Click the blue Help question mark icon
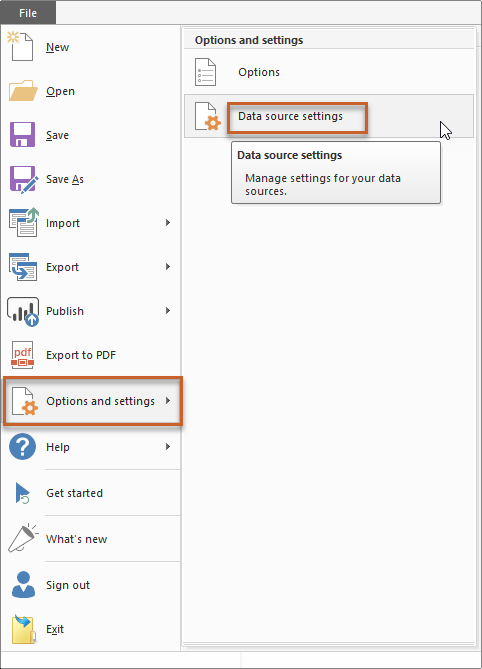The height and width of the screenshot is (669, 482). pyautogui.click(x=23, y=447)
